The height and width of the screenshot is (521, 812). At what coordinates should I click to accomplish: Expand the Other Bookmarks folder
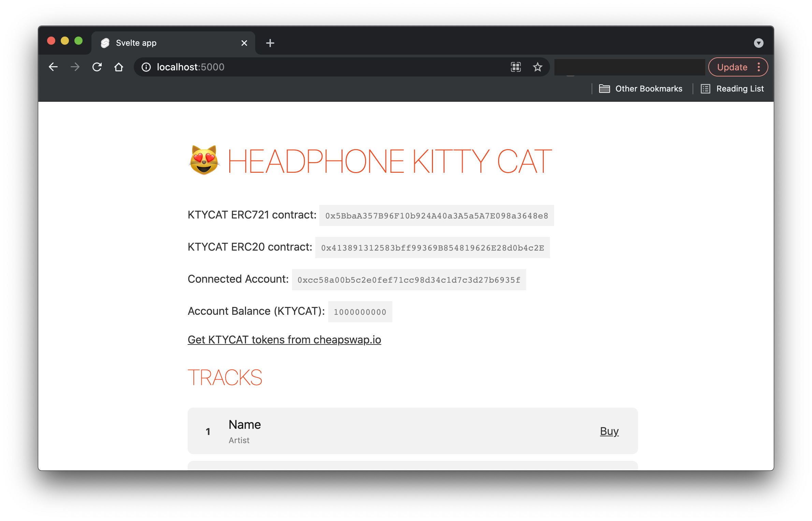tap(649, 88)
